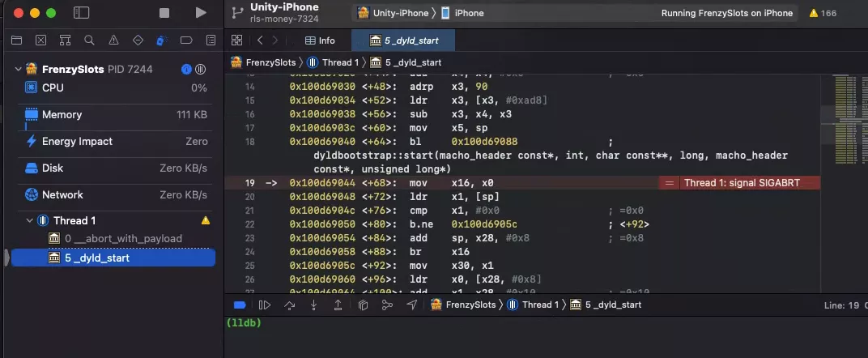Screen dimensions: 868x358
Task: Click FrenzySlots in the debug bar
Action: coord(463,305)
